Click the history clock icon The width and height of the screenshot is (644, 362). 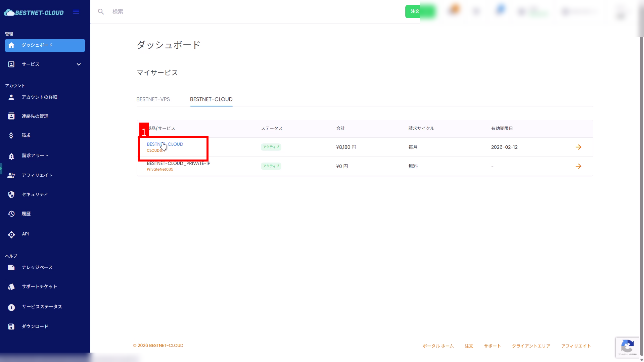point(11,214)
